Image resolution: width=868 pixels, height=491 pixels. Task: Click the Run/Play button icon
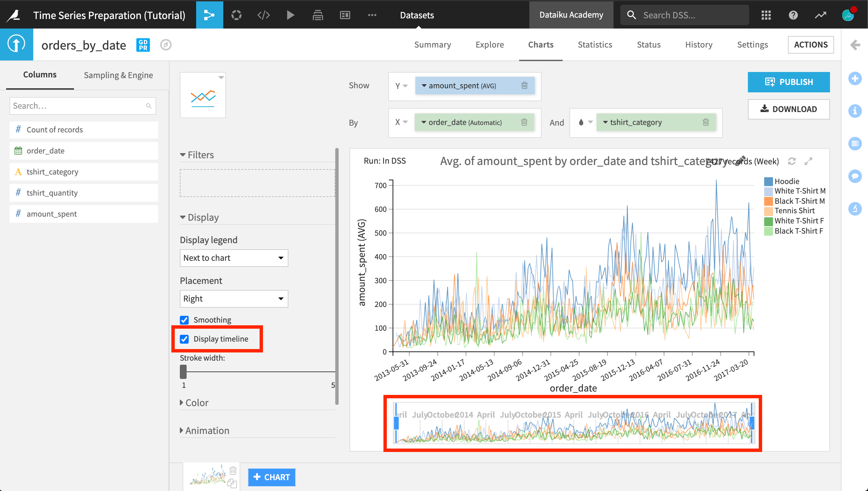coord(290,15)
